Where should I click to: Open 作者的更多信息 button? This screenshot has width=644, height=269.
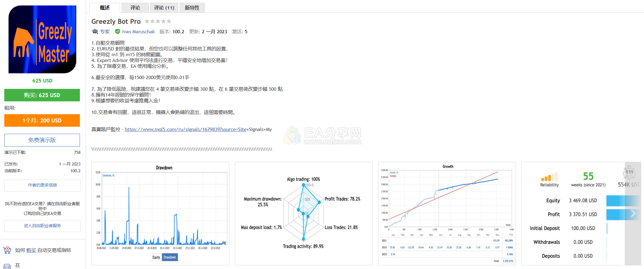[42, 185]
